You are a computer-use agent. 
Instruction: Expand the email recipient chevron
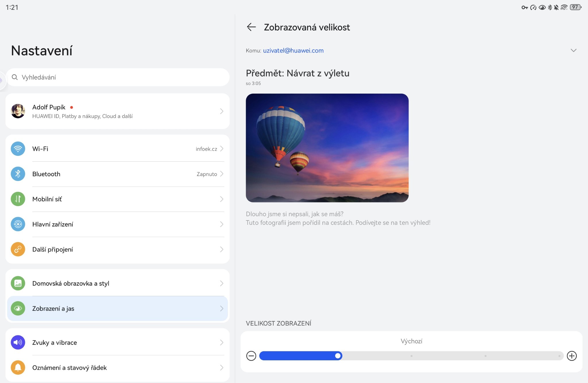573,51
